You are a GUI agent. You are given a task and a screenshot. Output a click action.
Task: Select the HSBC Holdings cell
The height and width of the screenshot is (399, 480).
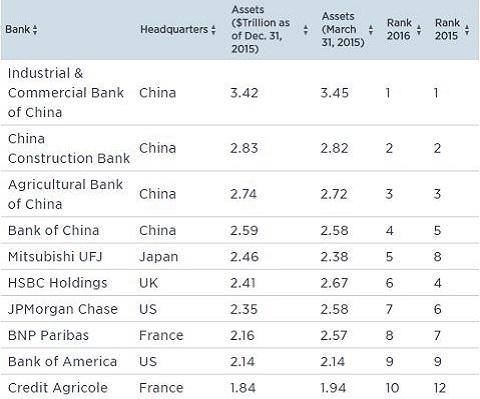[x=57, y=283]
